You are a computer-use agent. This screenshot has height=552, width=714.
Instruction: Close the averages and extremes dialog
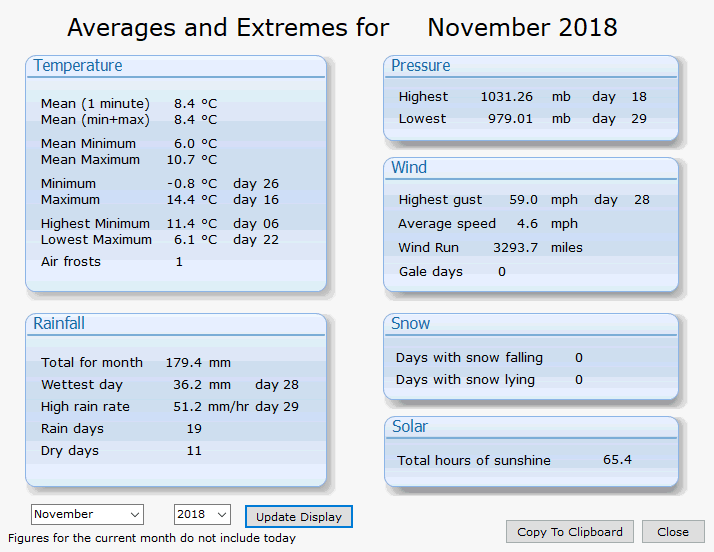(673, 532)
